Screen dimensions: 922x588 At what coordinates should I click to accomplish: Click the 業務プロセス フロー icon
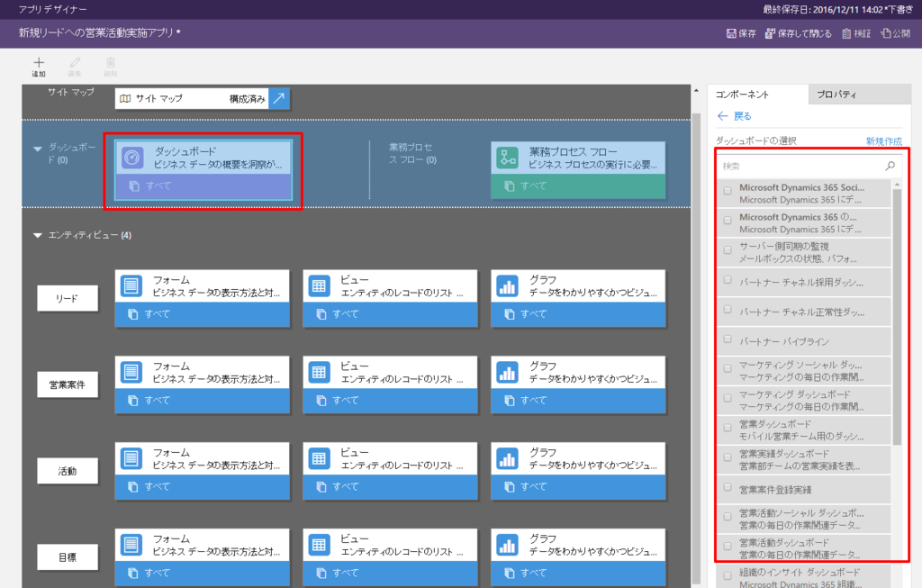507,158
